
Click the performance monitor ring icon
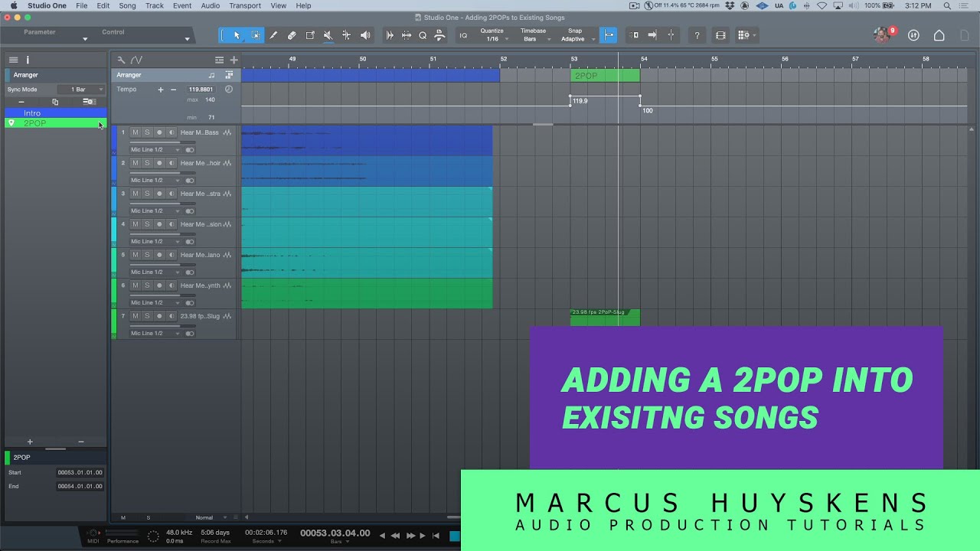(153, 536)
